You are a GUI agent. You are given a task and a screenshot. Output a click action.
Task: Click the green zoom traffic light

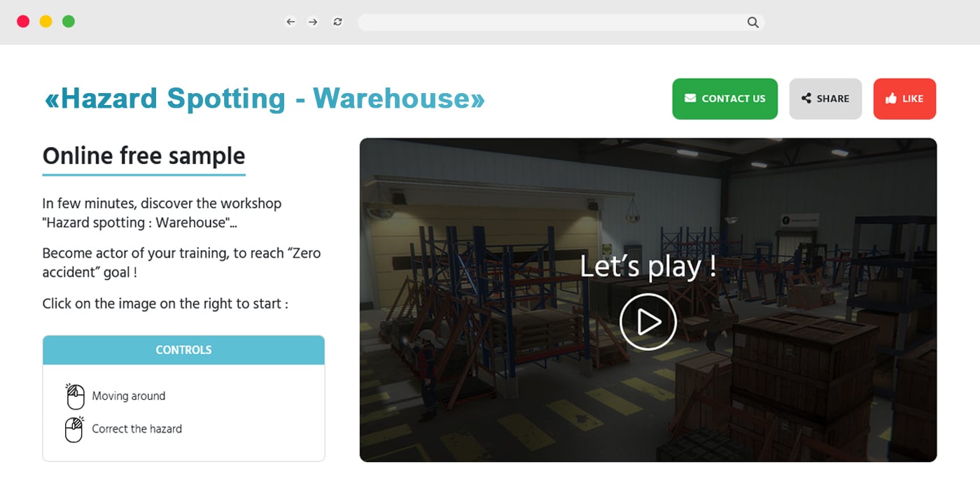(x=68, y=21)
